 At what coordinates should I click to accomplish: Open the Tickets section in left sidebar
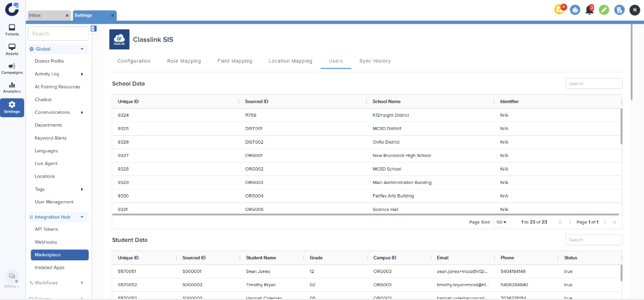tap(12, 30)
